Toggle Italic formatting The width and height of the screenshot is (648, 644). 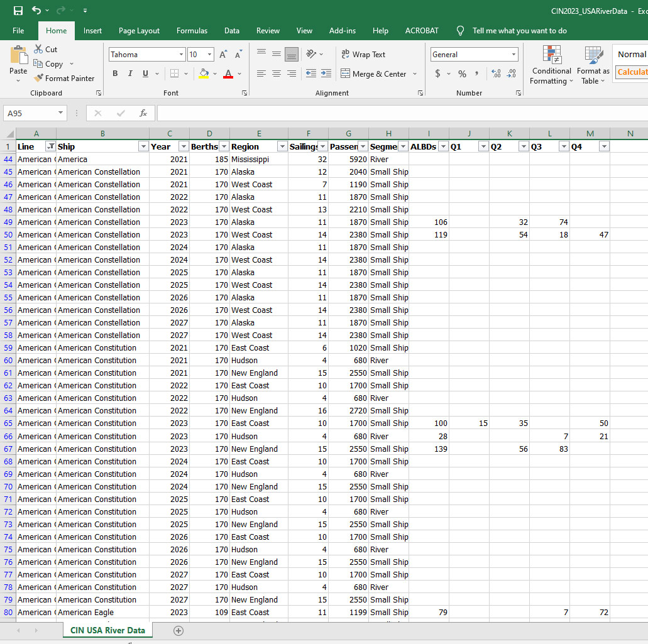point(130,74)
